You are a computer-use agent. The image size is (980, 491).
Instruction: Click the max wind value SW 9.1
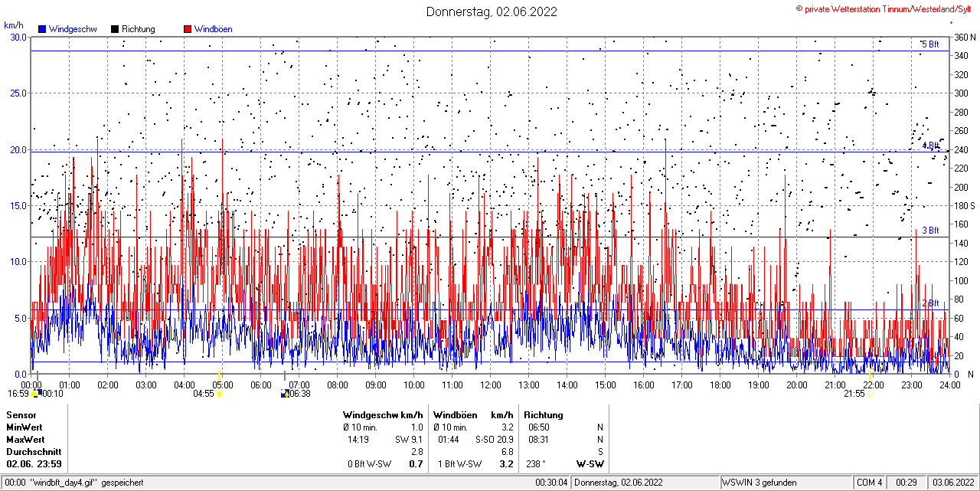[410, 440]
